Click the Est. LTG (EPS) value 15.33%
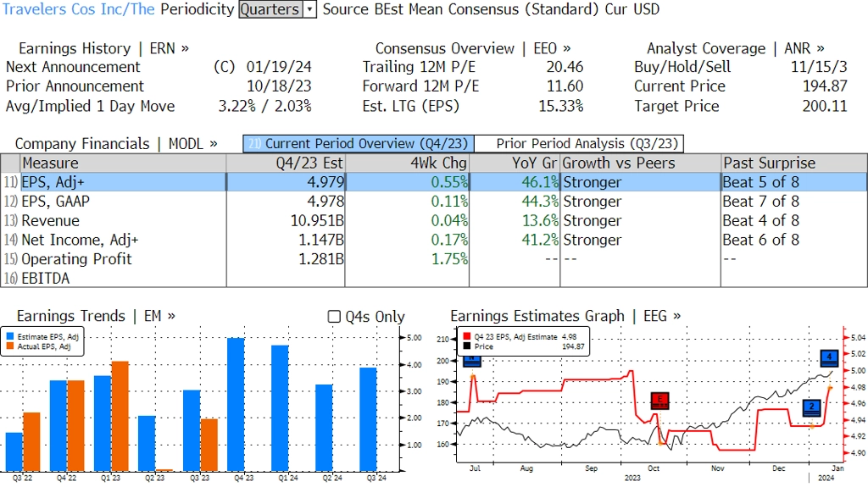The height and width of the screenshot is (487, 868). point(561,106)
